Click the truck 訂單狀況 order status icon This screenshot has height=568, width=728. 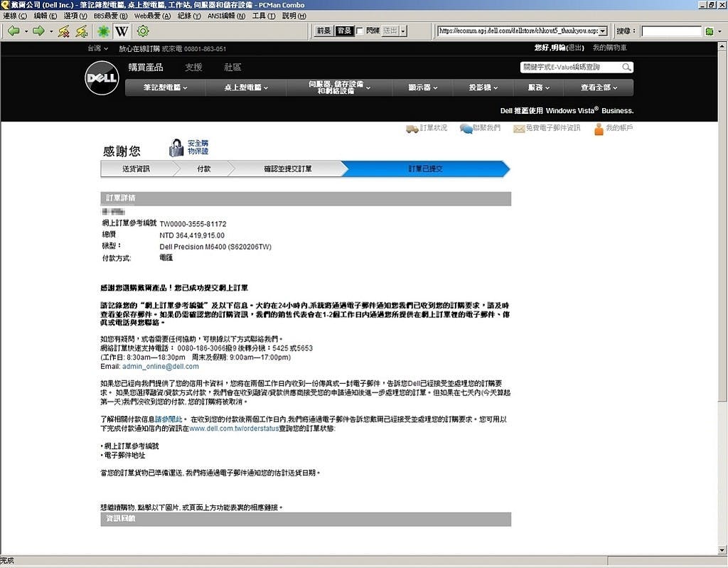[412, 129]
